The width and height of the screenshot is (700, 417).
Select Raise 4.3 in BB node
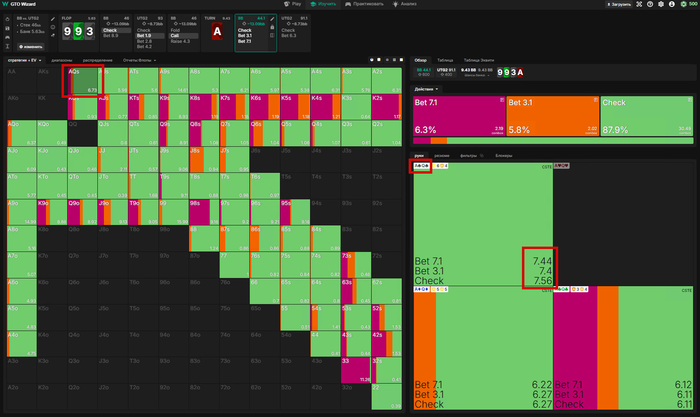tap(180, 41)
